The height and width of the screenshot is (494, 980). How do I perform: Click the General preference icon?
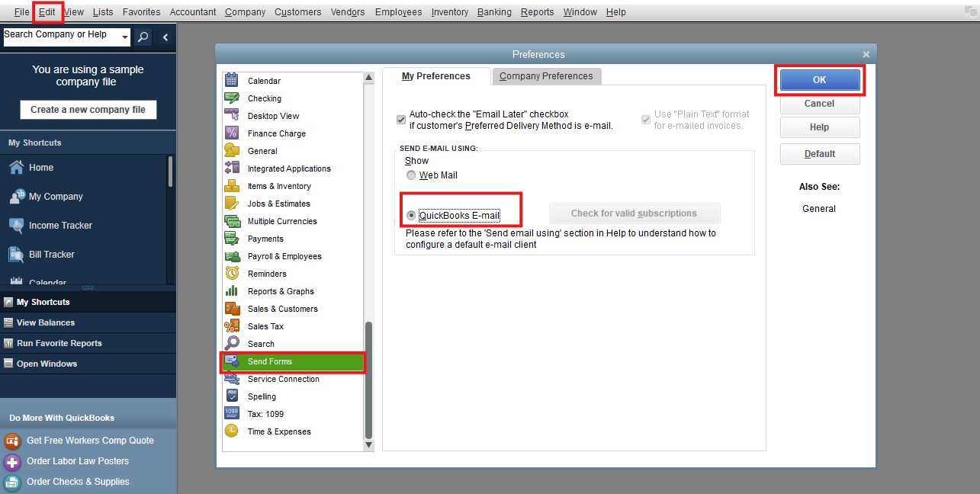click(233, 150)
